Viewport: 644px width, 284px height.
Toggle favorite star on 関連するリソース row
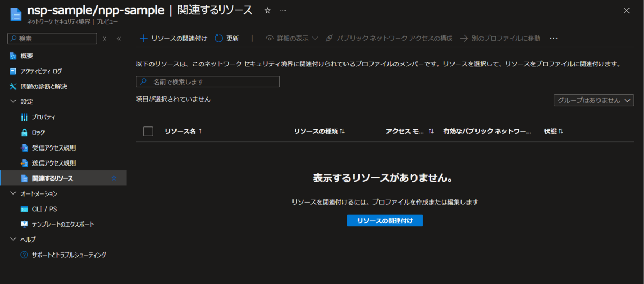coord(114,178)
